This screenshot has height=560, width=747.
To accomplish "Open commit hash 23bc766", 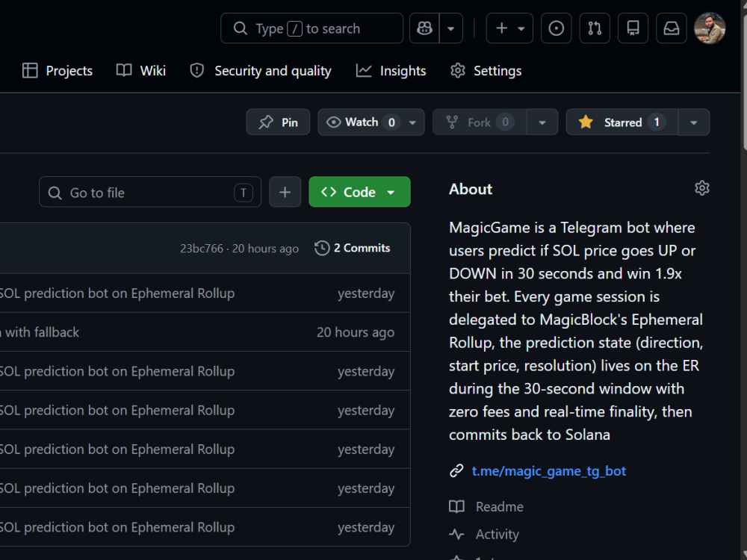I will 202,249.
